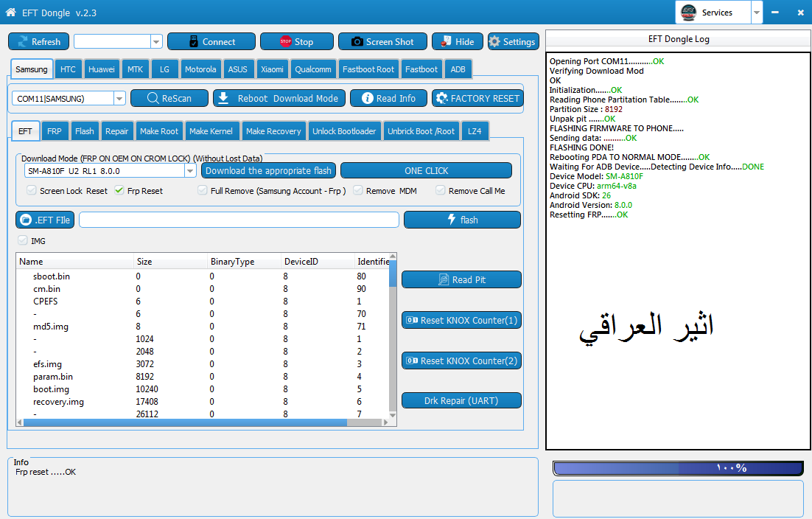Toggle the Remove MDM checkbox
The width and height of the screenshot is (812, 519).
click(358, 190)
